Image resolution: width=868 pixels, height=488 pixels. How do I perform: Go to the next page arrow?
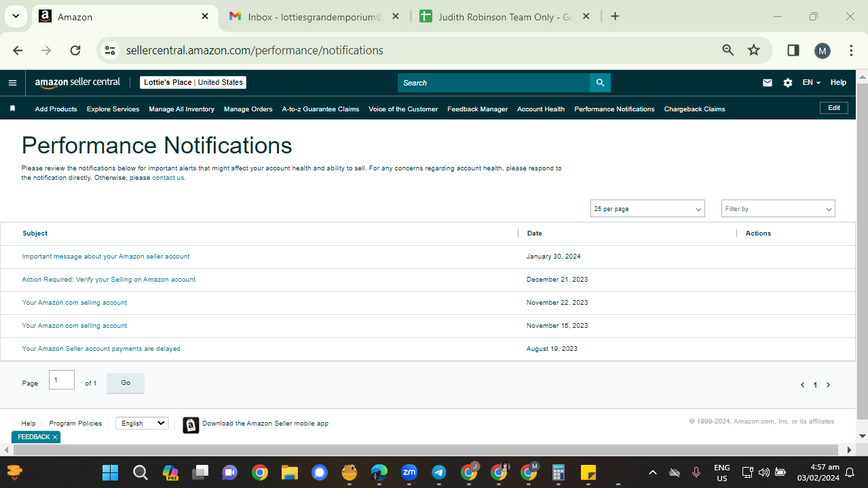coord(828,385)
